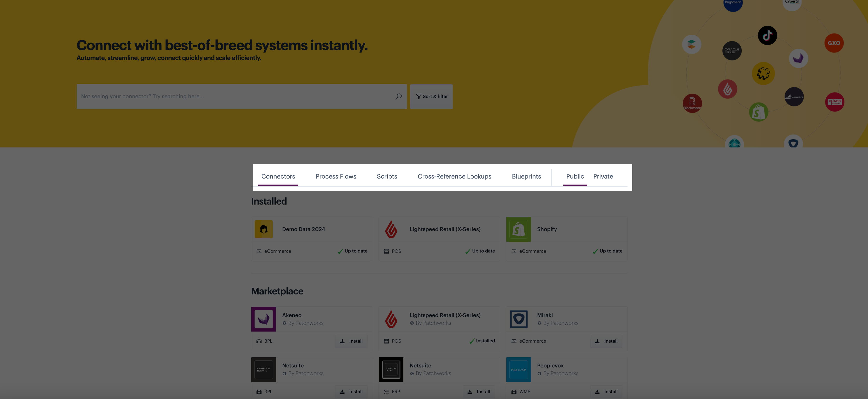Click the WMS category icon on Peoplevox
The height and width of the screenshot is (399, 868).
(514, 392)
